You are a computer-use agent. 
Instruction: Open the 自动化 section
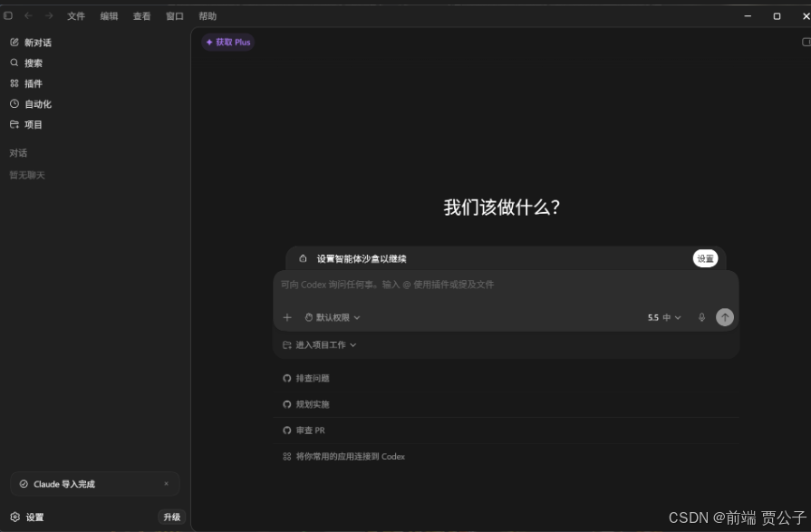31,104
